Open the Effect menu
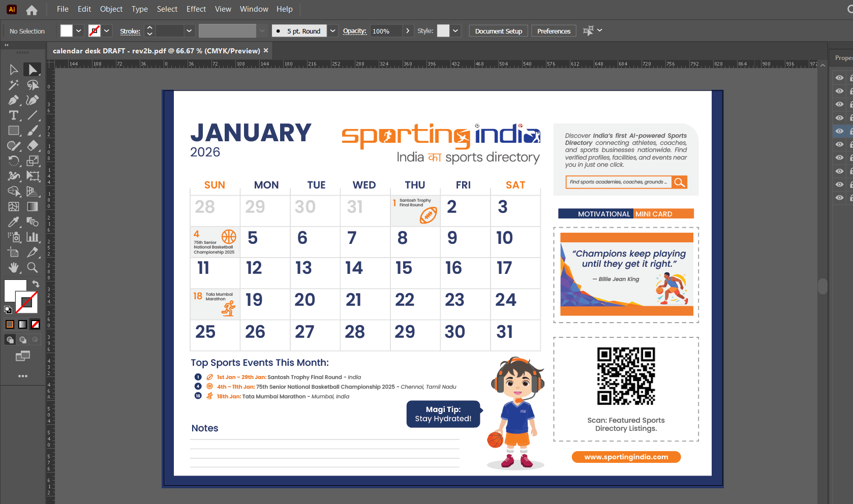Image resolution: width=853 pixels, height=504 pixels. coord(196,9)
